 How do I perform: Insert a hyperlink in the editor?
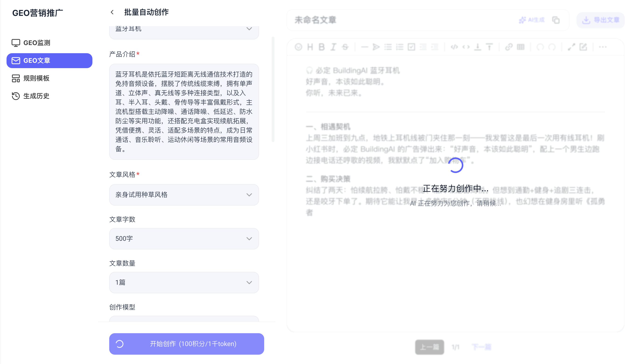click(509, 47)
